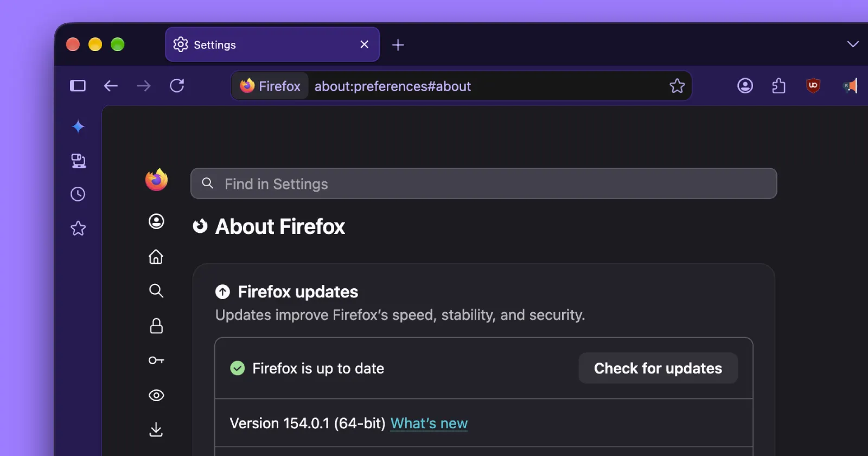Open the uBlock Origin shield extension

pyautogui.click(x=813, y=86)
